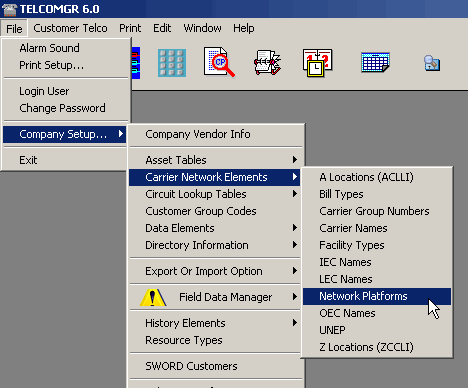Click the TELCOMGR telephone title bar icon
The height and width of the screenshot is (388, 468).
click(9, 9)
